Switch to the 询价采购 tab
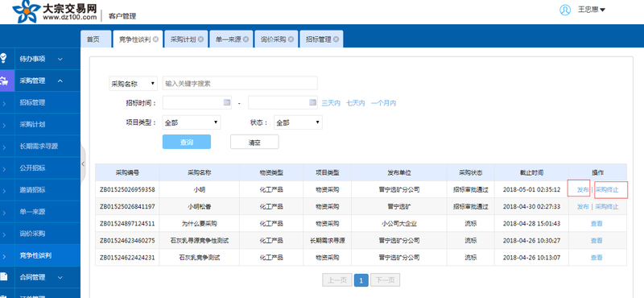Screen dimensions: 644x298 273,39
